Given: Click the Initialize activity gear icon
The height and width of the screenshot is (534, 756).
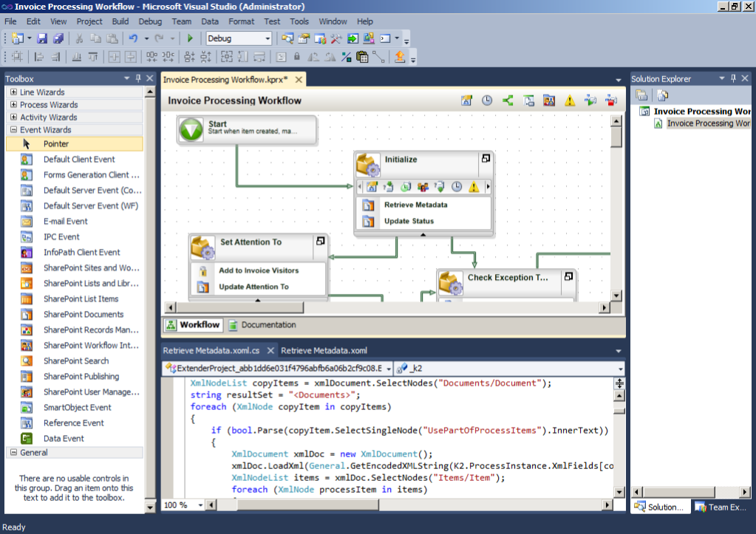Looking at the screenshot, I should (368, 165).
